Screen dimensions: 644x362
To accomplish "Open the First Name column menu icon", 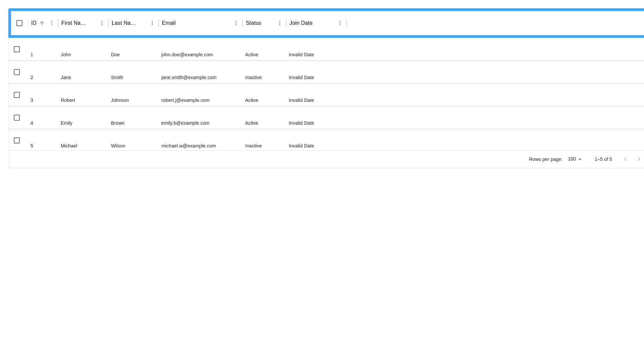I will [102, 23].
